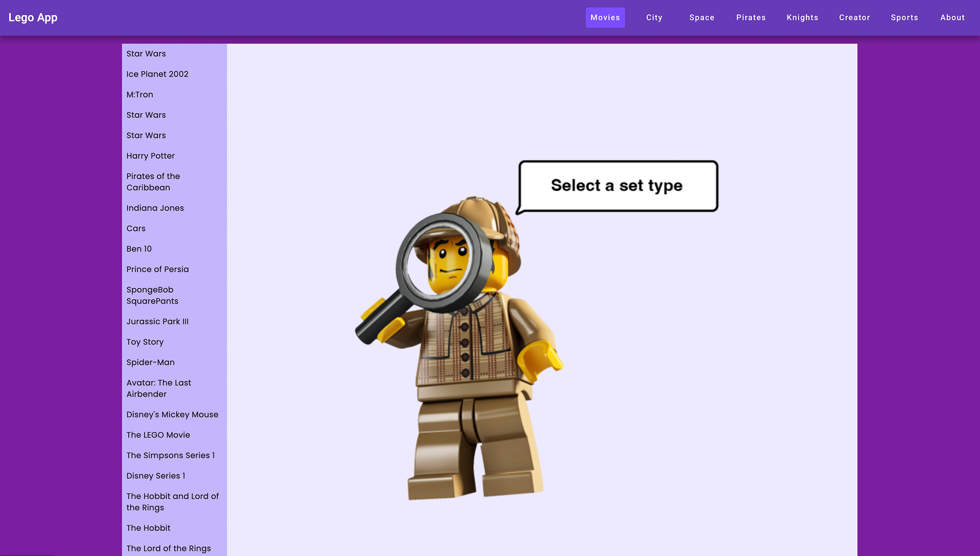Click the detective minifigure image

click(459, 348)
